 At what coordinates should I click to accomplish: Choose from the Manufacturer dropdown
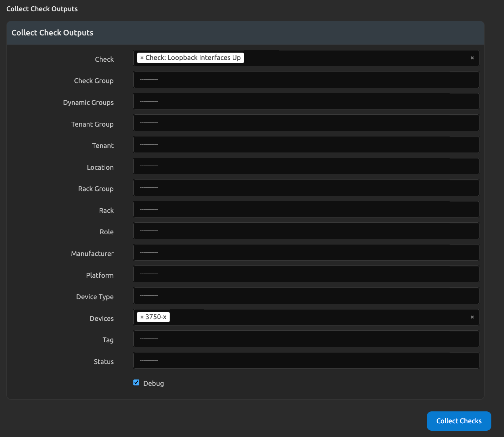306,253
